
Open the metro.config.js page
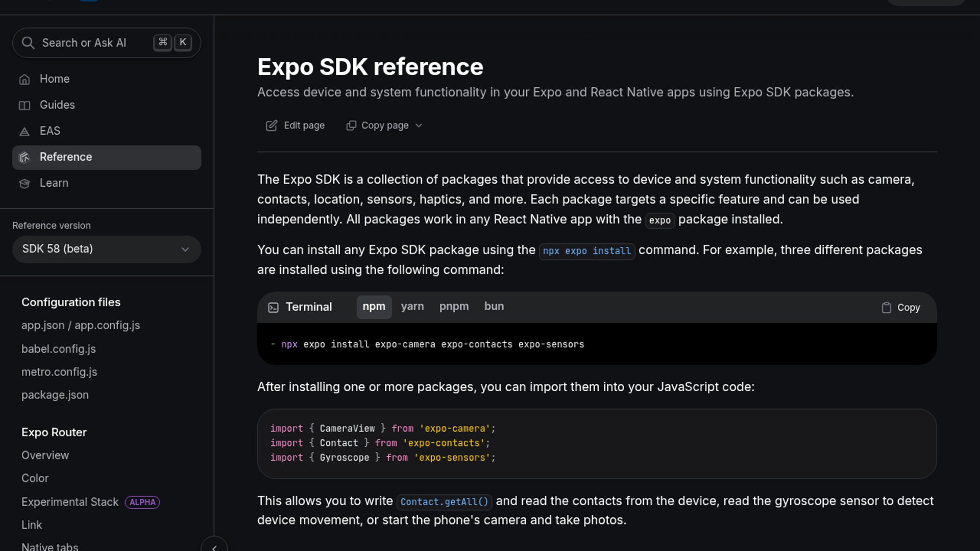tap(59, 372)
